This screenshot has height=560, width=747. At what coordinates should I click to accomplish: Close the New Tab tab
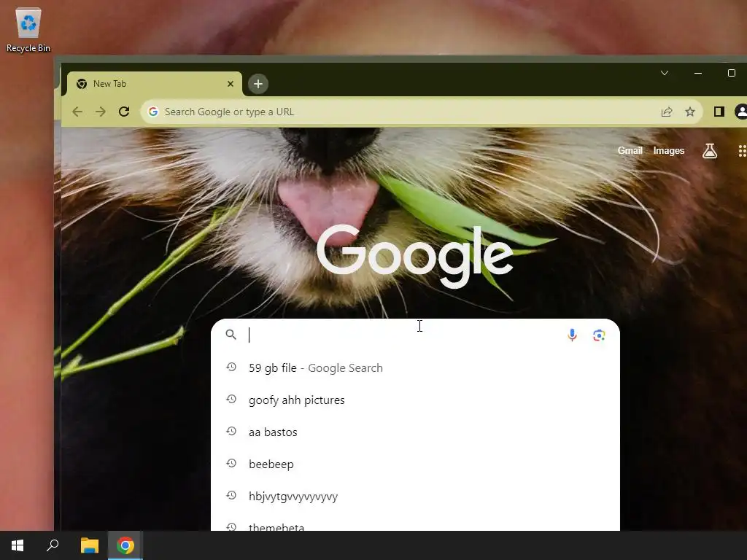tap(231, 84)
